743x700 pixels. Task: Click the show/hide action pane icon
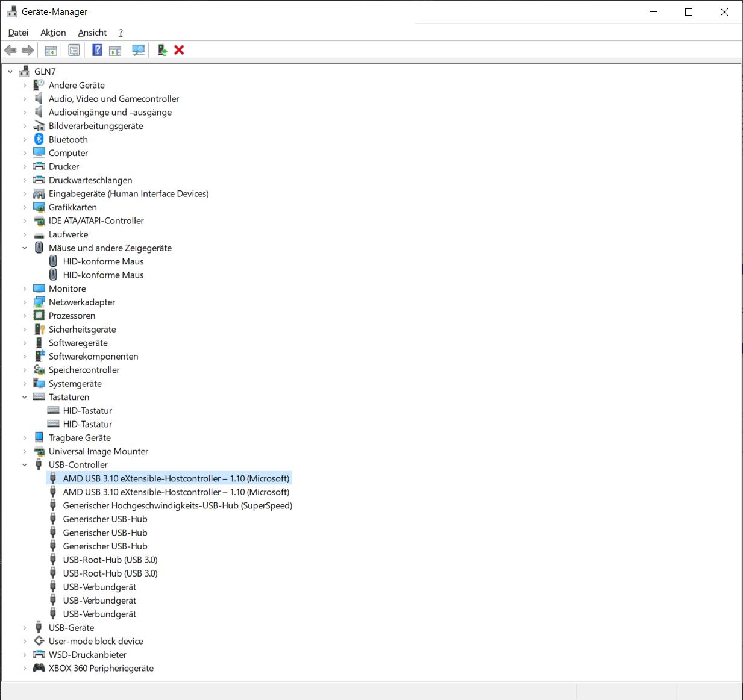pos(115,50)
